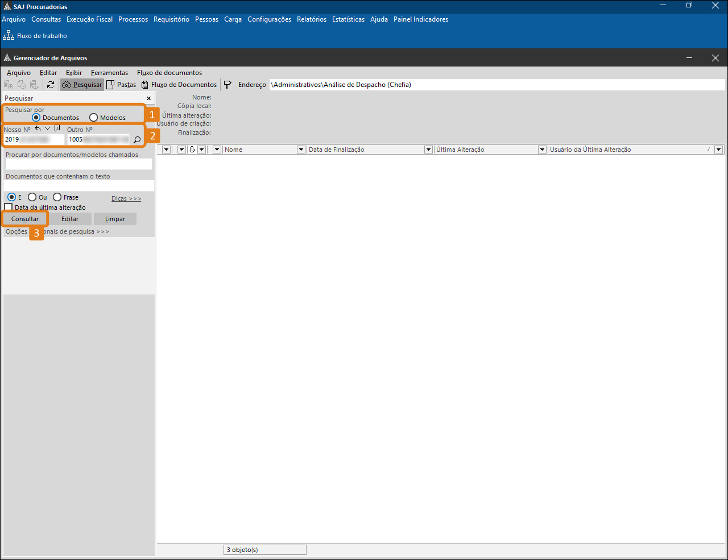Click the Pesquisar binoculars toolbar button
The image size is (728, 560).
tap(82, 85)
